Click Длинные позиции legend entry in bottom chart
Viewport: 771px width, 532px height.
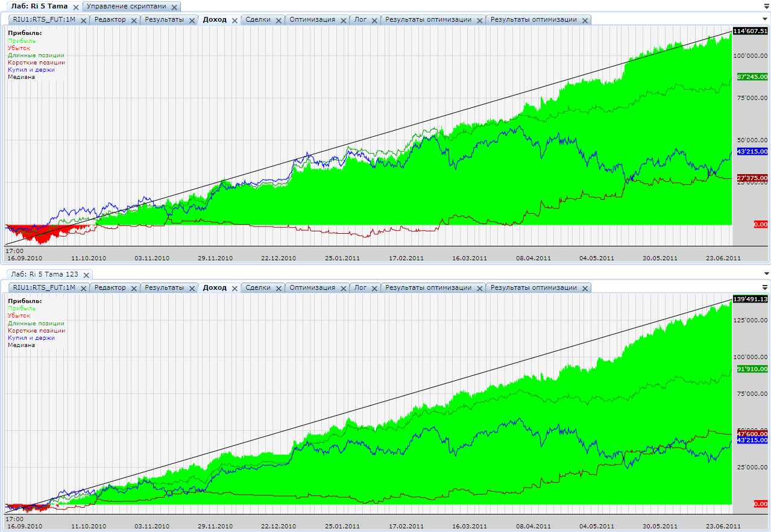coord(36,323)
